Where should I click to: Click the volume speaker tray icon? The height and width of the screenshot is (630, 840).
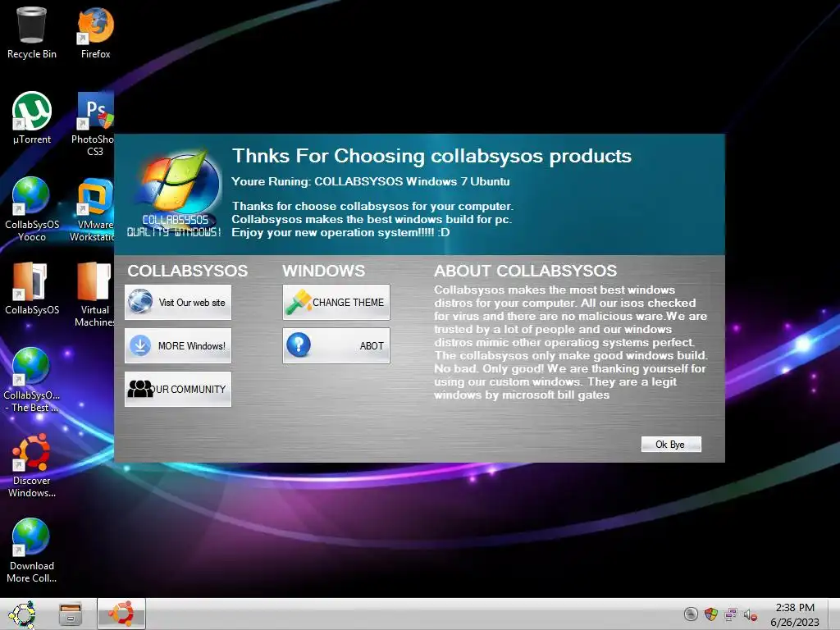[x=750, y=614]
